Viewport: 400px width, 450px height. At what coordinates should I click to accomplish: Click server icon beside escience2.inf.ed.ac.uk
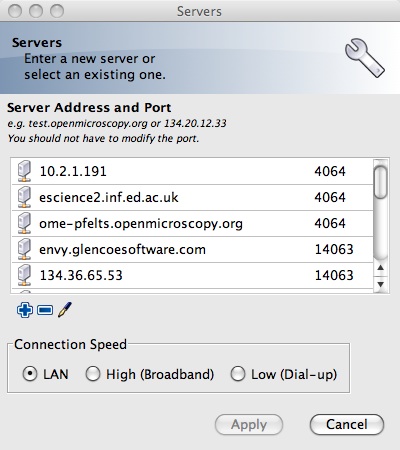(x=24, y=197)
